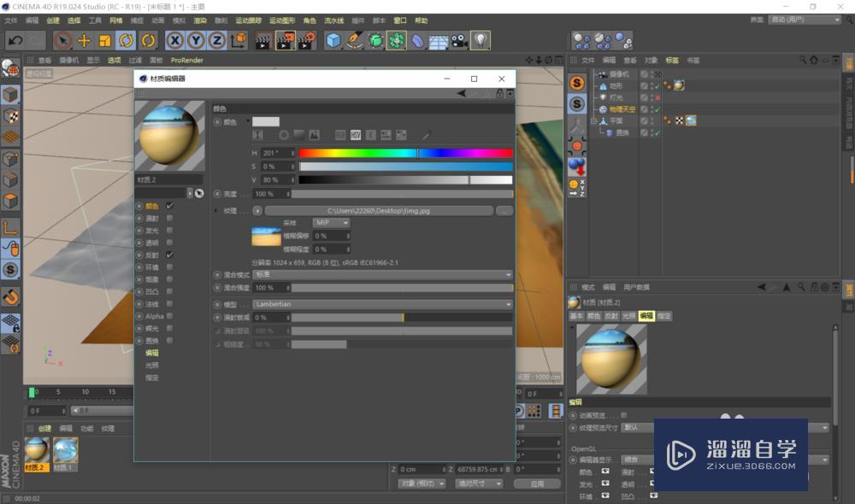Toggle the X axis lock icon
The height and width of the screenshot is (504, 855).
[x=174, y=40]
